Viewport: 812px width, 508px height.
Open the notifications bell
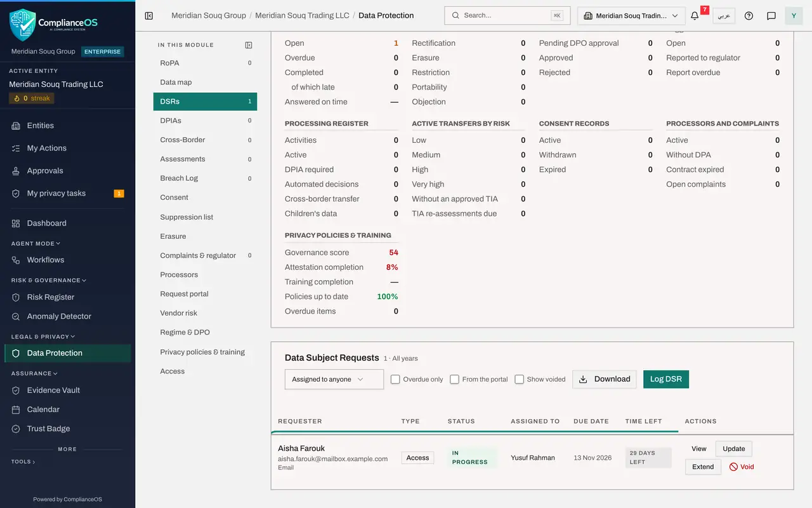695,16
